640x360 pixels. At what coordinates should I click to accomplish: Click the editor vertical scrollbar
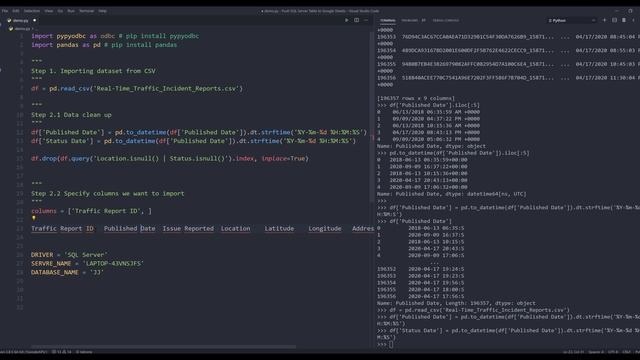[372, 116]
